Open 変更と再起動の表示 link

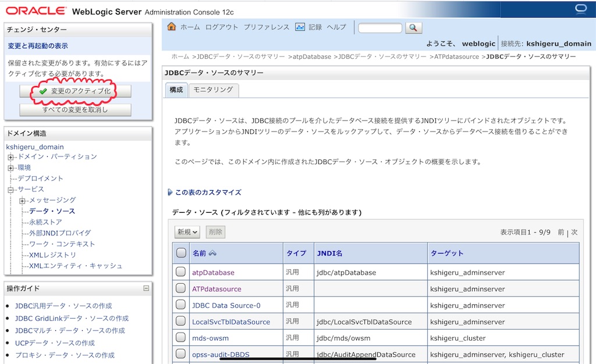click(x=38, y=46)
